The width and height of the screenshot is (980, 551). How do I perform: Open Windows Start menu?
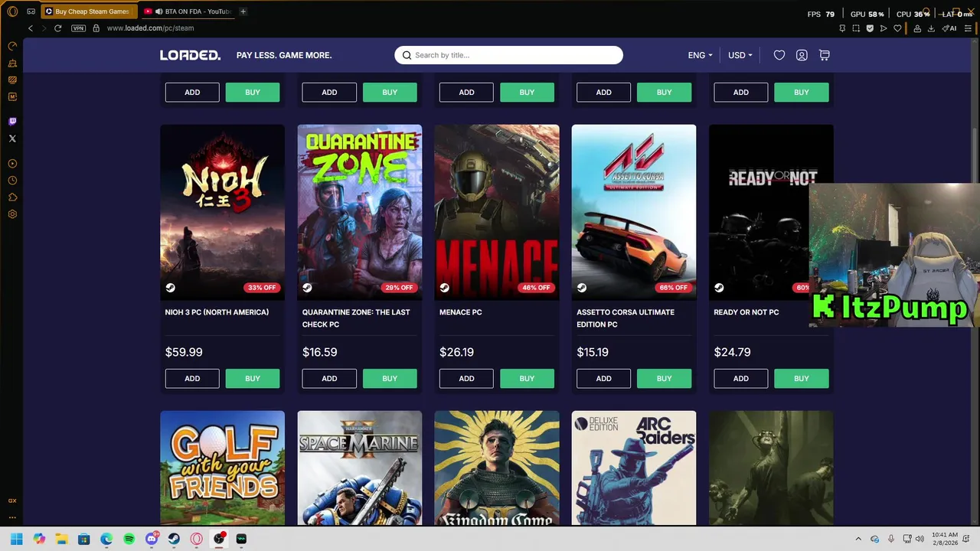coord(17,539)
